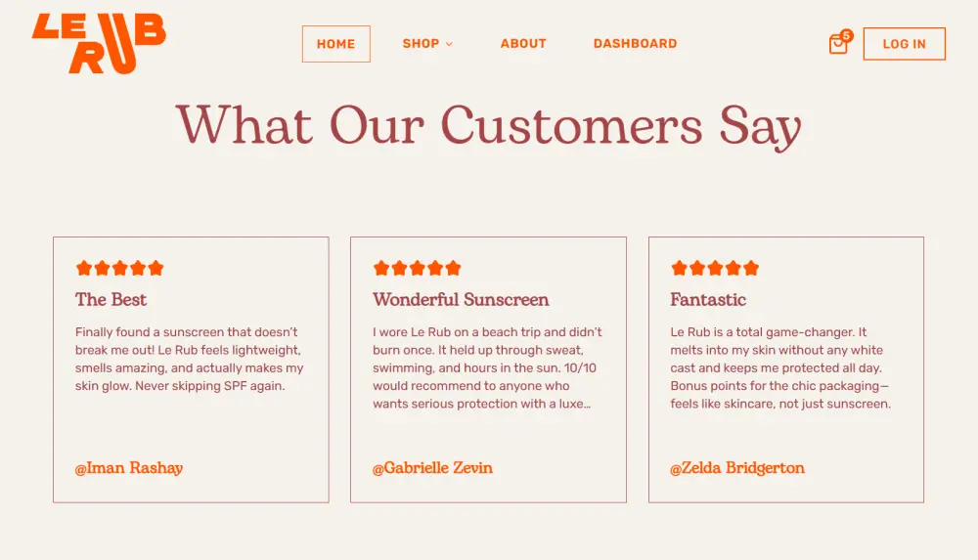Click the Le Rub logo
This screenshot has width=978, height=560.
click(x=99, y=43)
